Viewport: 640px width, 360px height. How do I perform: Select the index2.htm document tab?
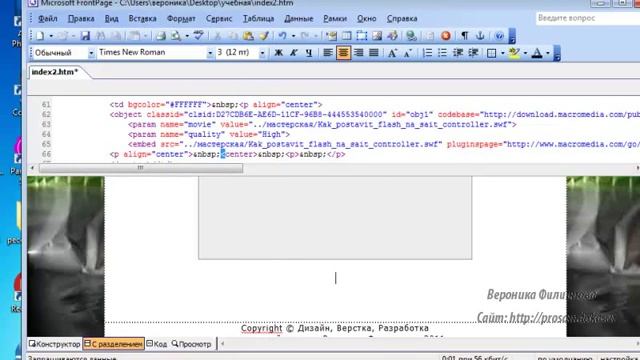coord(55,72)
